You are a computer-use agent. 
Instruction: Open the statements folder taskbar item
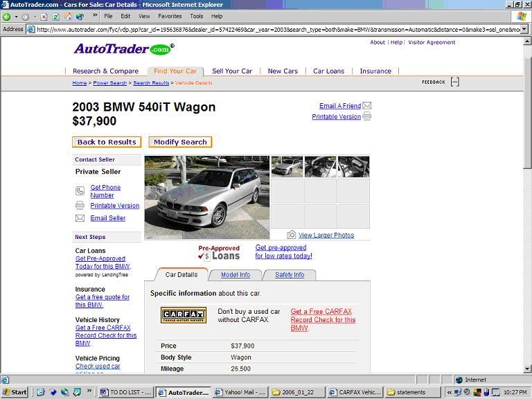tap(412, 392)
